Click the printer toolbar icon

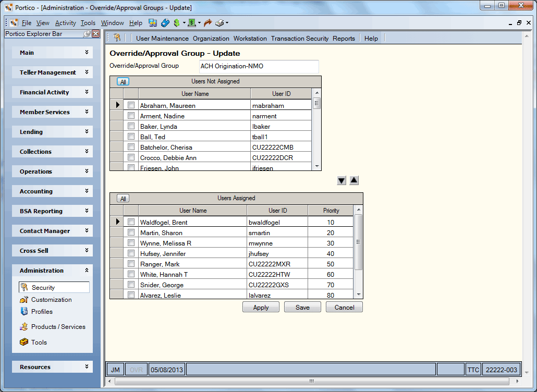point(219,23)
